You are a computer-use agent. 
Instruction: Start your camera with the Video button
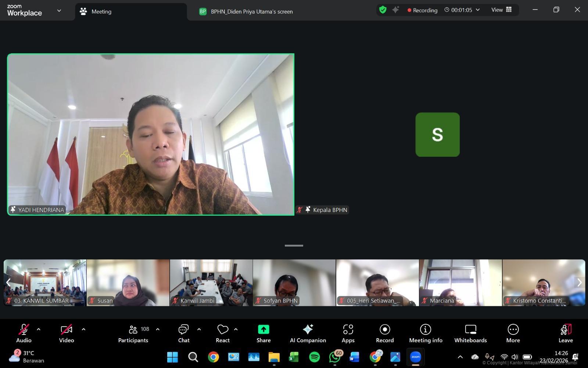[66, 333]
